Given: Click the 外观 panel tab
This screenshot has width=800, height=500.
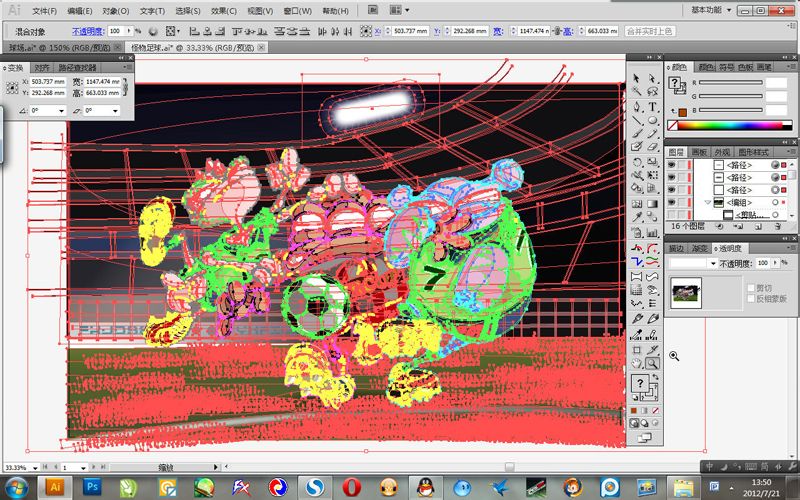Looking at the screenshot, I should (x=722, y=152).
